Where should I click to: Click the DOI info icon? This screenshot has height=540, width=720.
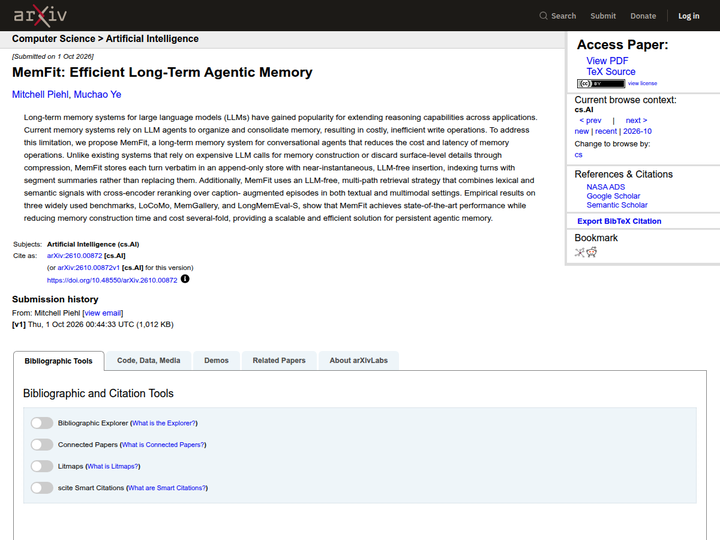click(x=185, y=279)
